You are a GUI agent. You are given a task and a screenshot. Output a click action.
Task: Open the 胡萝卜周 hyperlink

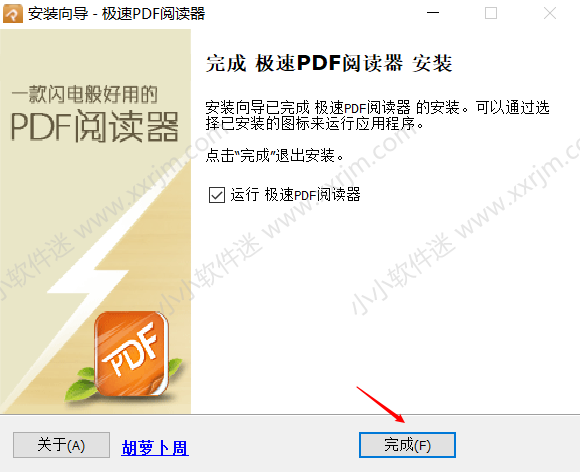coord(155,448)
